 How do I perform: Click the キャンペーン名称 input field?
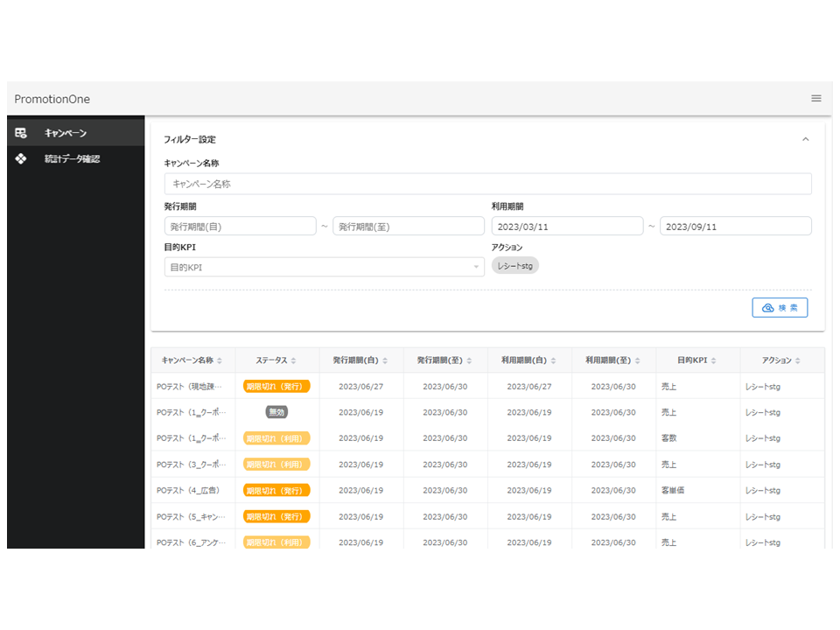(x=487, y=184)
